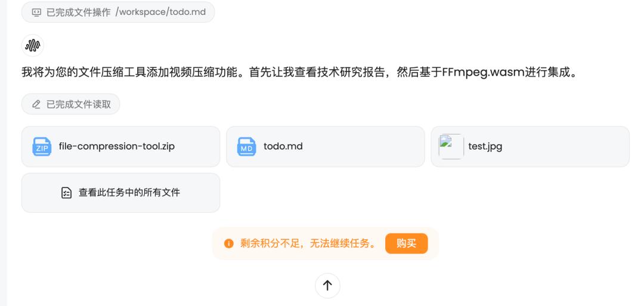Click the /workspace/todo.md path text
This screenshot has width=644, height=306.
[x=161, y=12]
